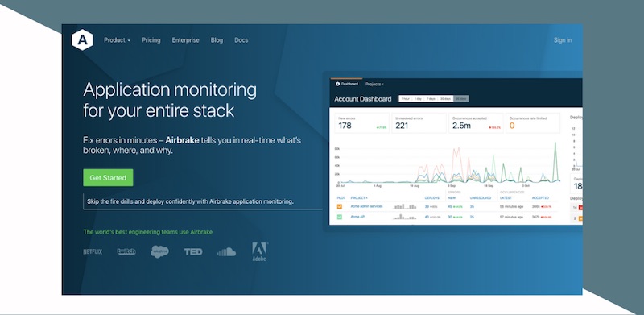Toggle the orange Acme admin services plot checkbox

click(x=340, y=206)
